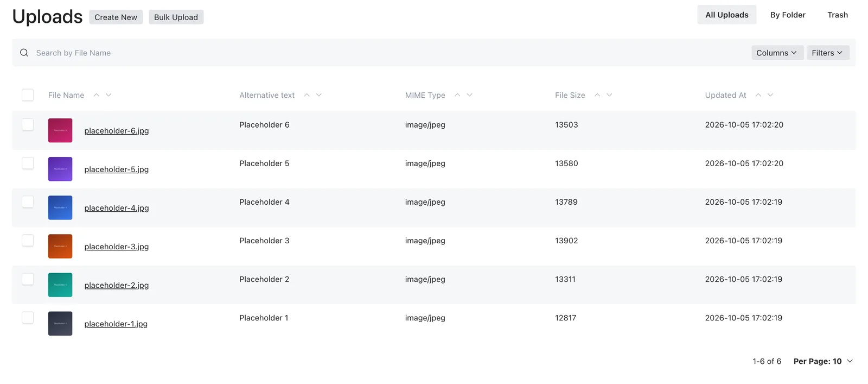Sort Alternative text ascending arrow

(x=307, y=95)
